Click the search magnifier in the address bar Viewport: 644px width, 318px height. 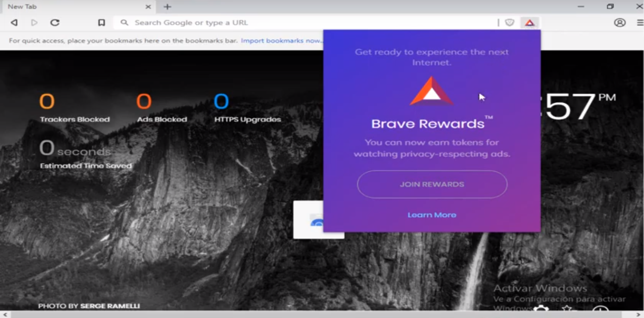(x=124, y=22)
